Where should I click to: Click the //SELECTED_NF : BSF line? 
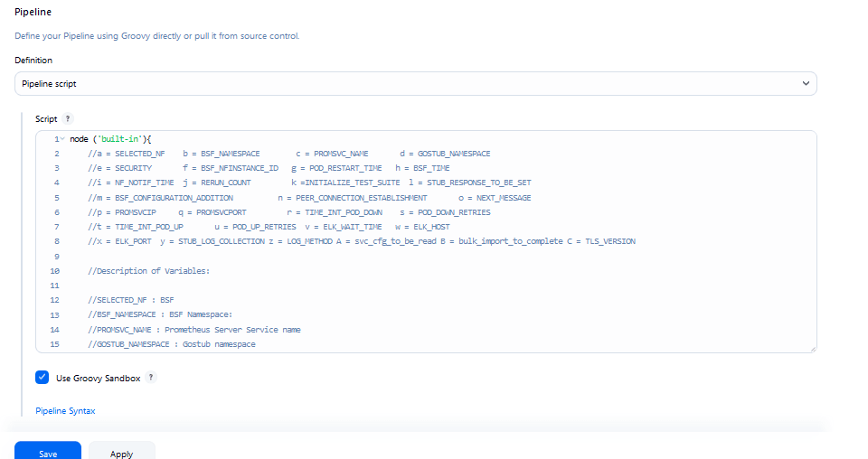(130, 300)
